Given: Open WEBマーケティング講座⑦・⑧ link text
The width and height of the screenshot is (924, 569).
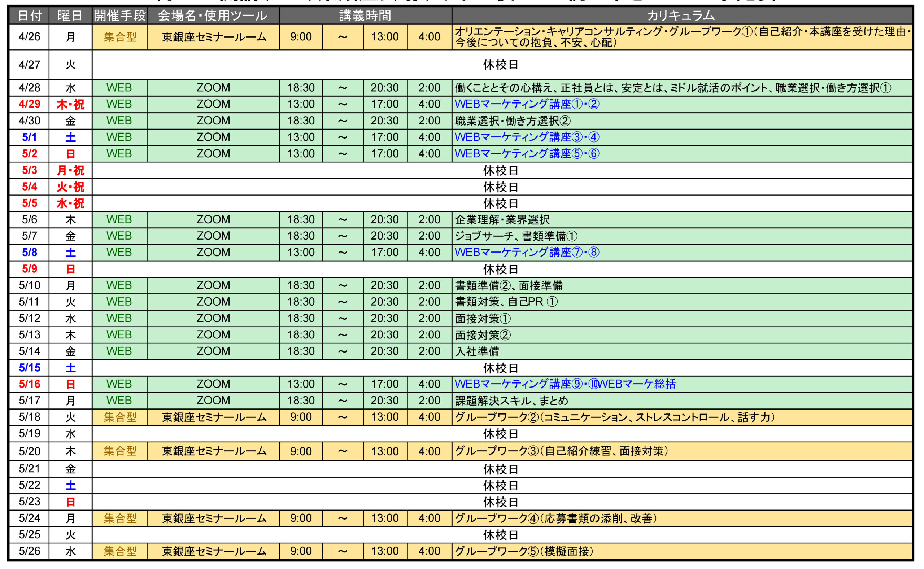Looking at the screenshot, I should (527, 252).
